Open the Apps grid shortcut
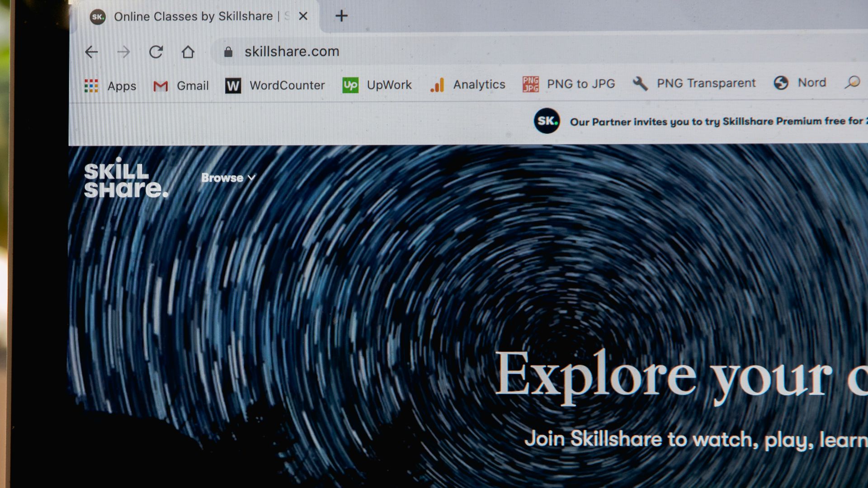 click(110, 86)
